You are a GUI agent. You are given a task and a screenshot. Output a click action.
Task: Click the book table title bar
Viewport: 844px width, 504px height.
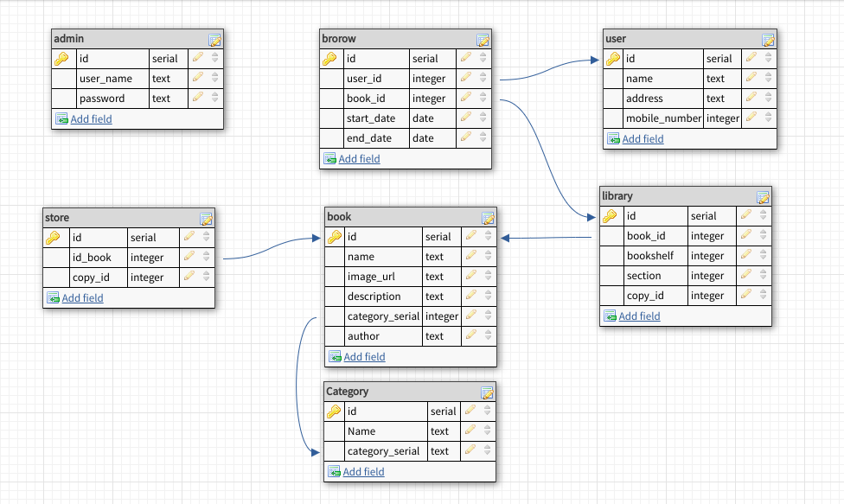(x=398, y=216)
